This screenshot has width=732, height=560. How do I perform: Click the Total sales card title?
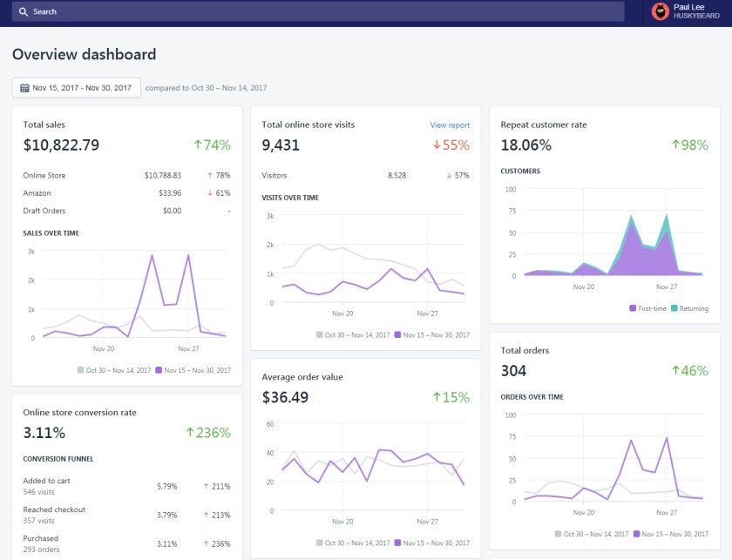pyautogui.click(x=44, y=125)
